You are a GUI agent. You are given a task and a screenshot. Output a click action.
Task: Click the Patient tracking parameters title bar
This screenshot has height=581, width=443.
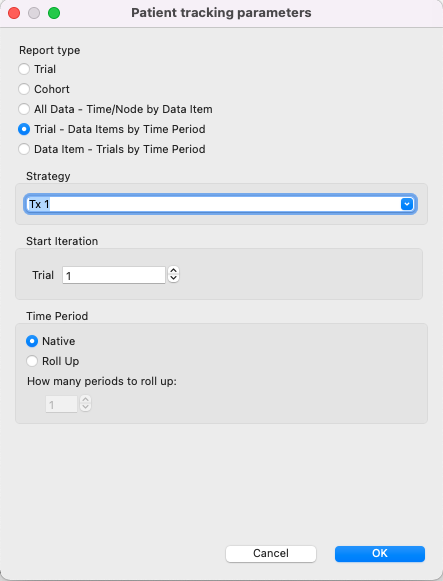221,13
